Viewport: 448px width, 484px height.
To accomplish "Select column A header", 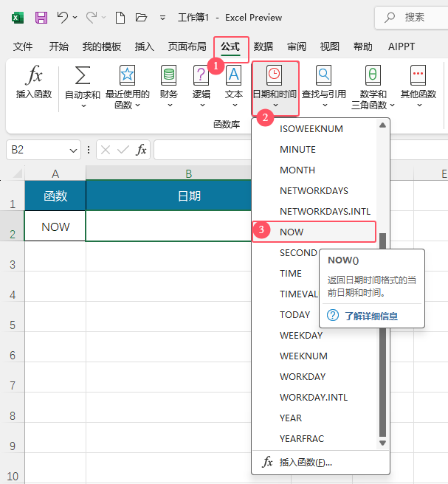I will tap(55, 174).
